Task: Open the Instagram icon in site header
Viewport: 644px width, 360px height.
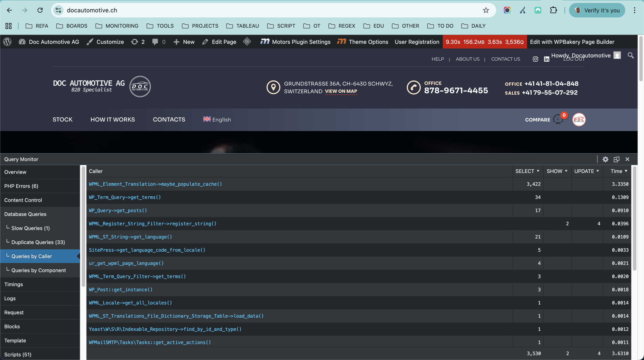Action: point(535,59)
